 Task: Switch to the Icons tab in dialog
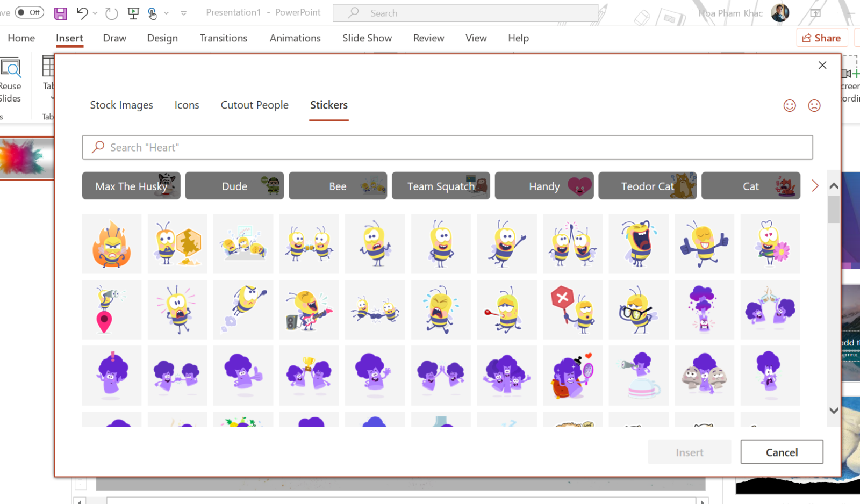point(187,105)
